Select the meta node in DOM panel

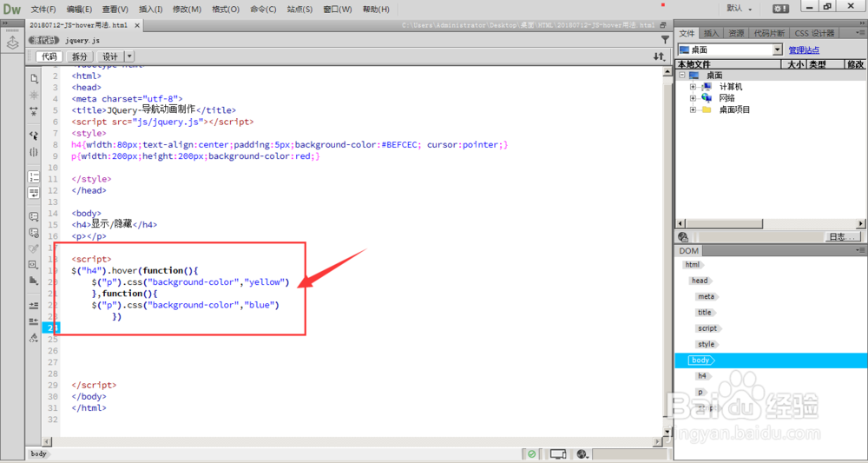pyautogui.click(x=706, y=297)
